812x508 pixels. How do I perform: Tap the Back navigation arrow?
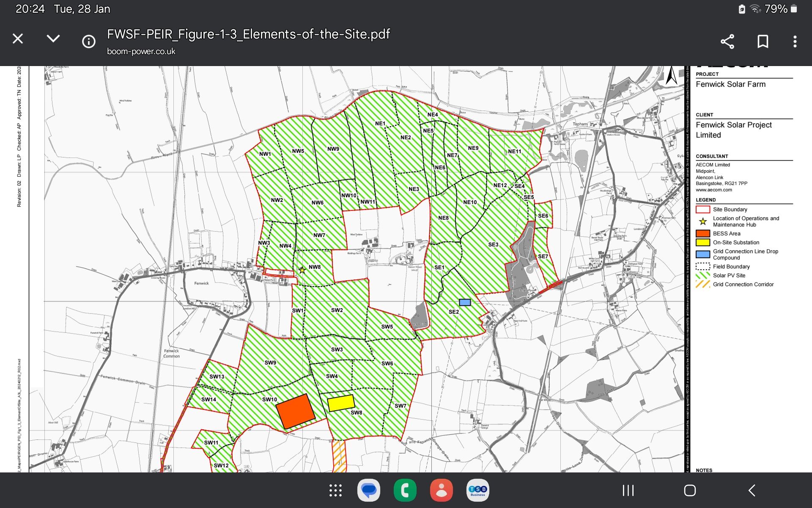click(x=752, y=490)
